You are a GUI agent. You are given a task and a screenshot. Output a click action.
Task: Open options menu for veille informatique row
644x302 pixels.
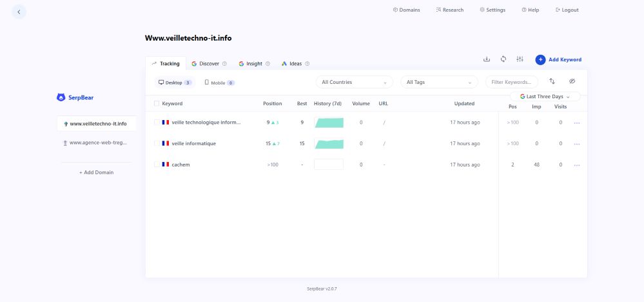click(x=577, y=144)
